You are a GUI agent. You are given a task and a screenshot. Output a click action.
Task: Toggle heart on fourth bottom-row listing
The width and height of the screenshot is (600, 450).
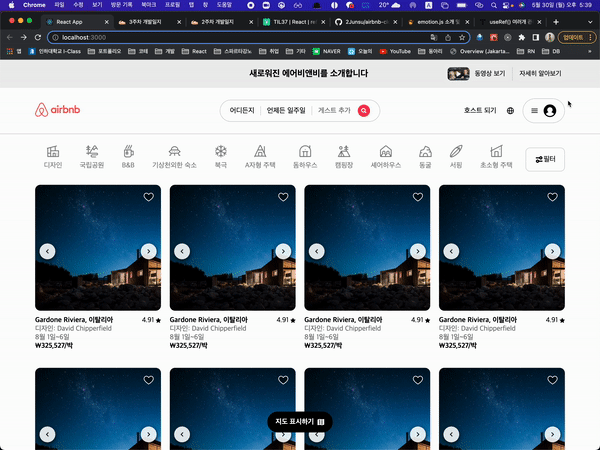point(552,380)
